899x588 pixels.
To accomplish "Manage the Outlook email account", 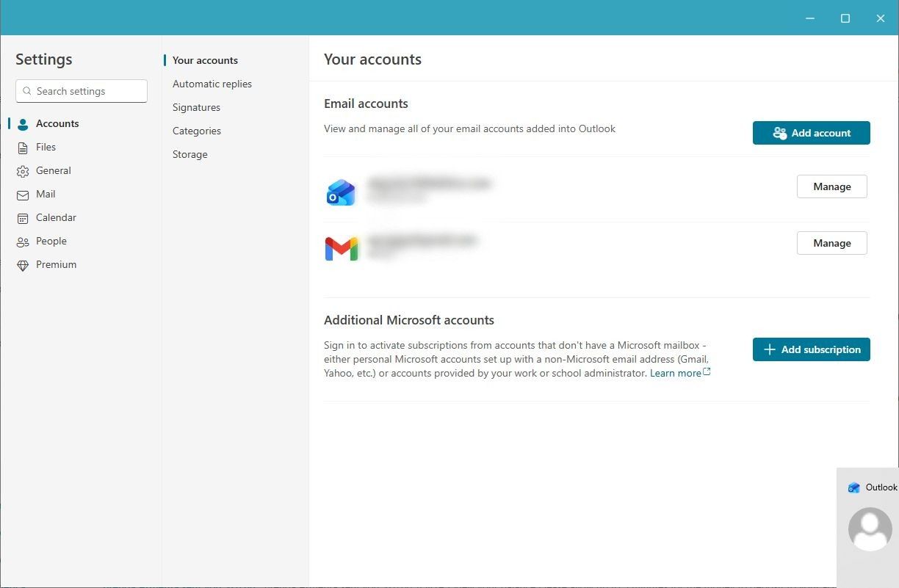I will (x=831, y=186).
